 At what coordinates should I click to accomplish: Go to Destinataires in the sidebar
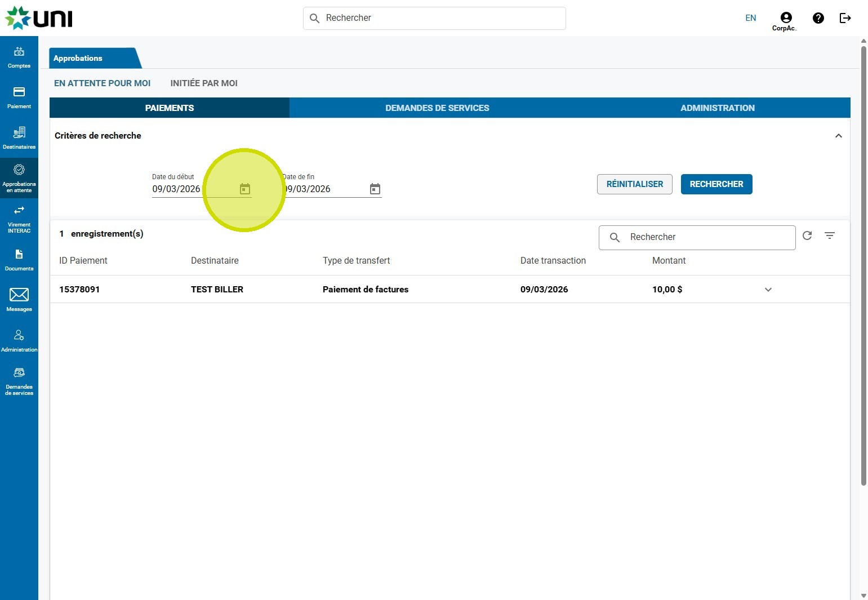(19, 138)
